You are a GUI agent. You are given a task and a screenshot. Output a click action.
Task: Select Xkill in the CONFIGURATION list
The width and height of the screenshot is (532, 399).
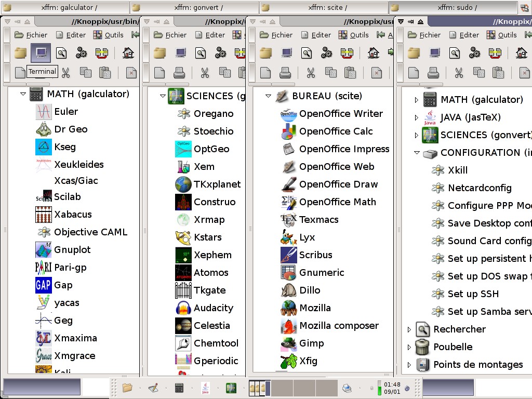click(457, 170)
